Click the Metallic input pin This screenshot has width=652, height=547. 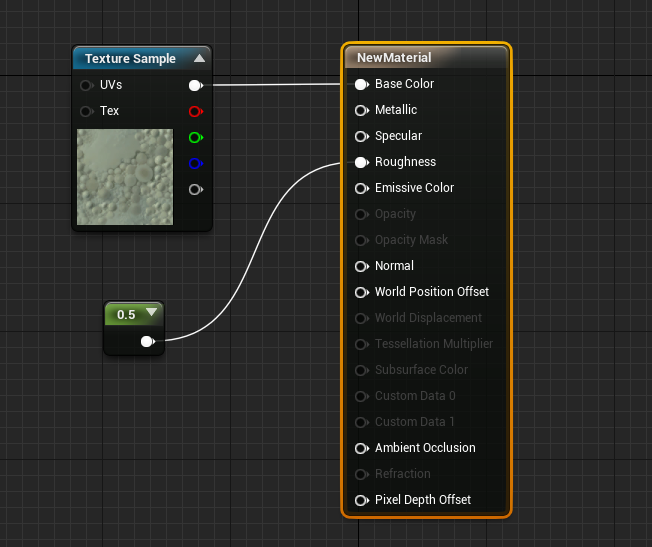tap(362, 110)
